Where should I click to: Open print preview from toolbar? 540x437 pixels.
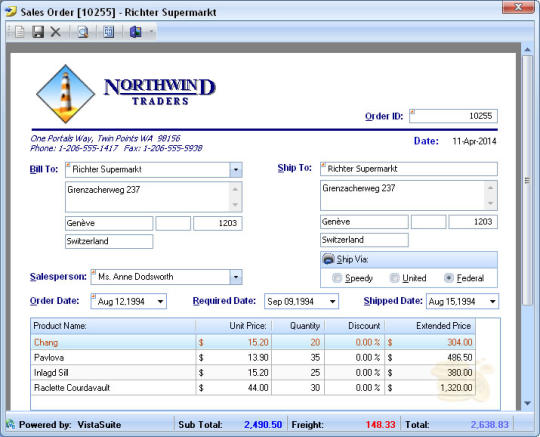pyautogui.click(x=82, y=32)
